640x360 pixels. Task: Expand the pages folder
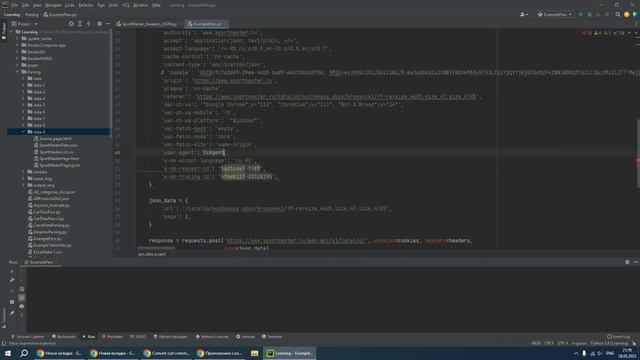pos(18,65)
